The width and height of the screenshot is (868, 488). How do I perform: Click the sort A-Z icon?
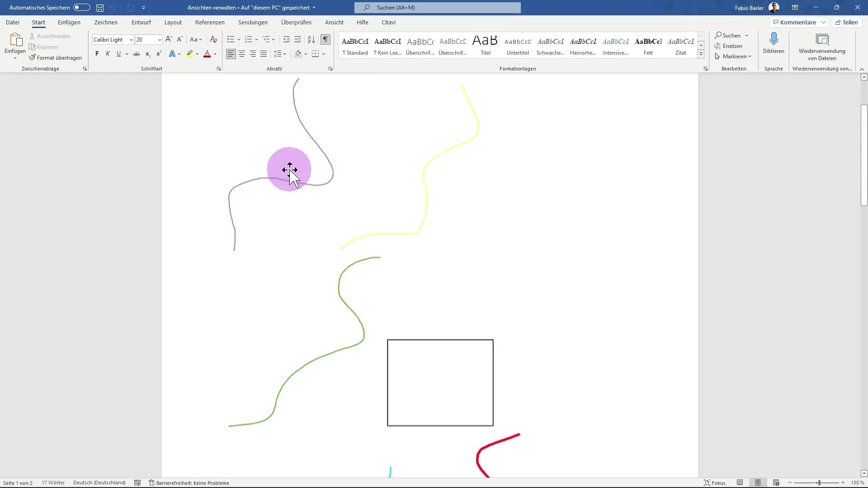coord(311,40)
